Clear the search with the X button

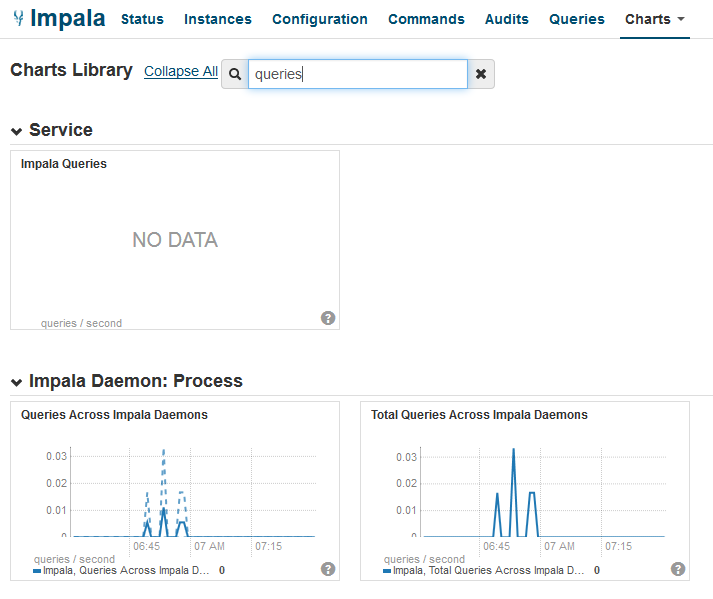pos(481,74)
